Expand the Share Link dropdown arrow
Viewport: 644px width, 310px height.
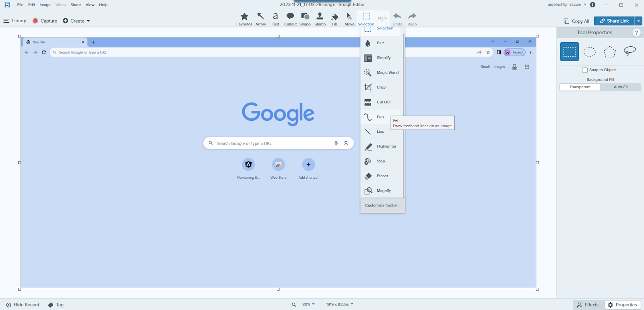point(638,21)
